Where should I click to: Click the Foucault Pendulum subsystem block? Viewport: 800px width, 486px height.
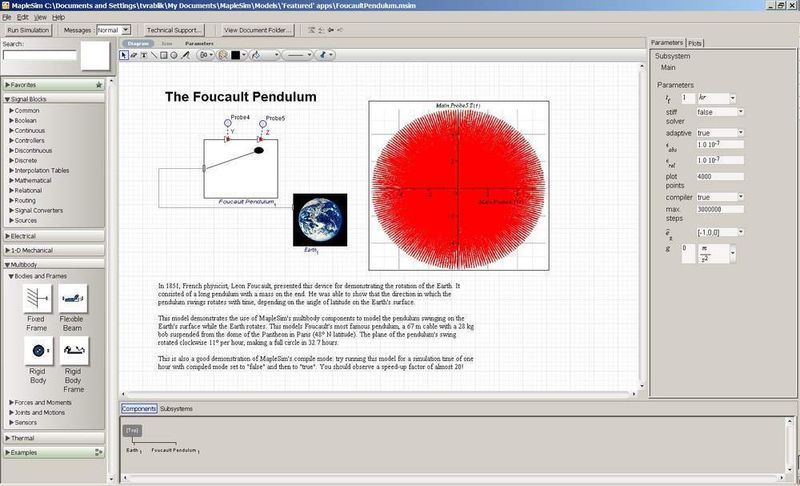tap(241, 169)
